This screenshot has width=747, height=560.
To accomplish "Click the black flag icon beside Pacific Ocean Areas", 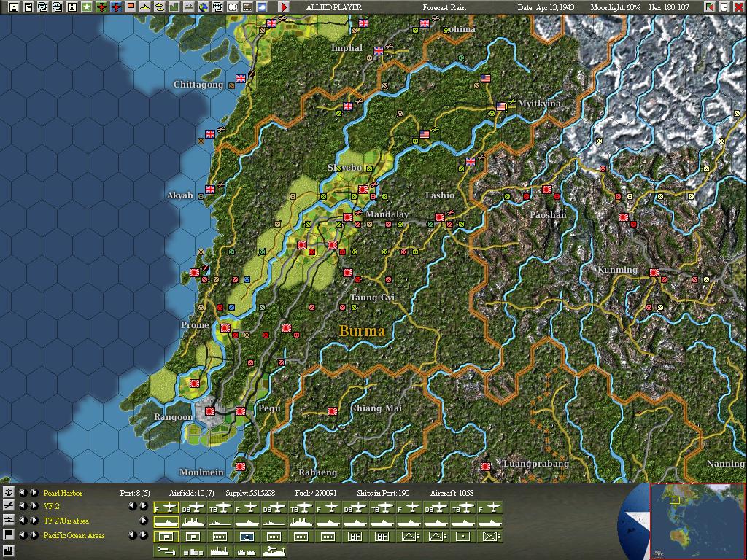I will click(x=8, y=534).
